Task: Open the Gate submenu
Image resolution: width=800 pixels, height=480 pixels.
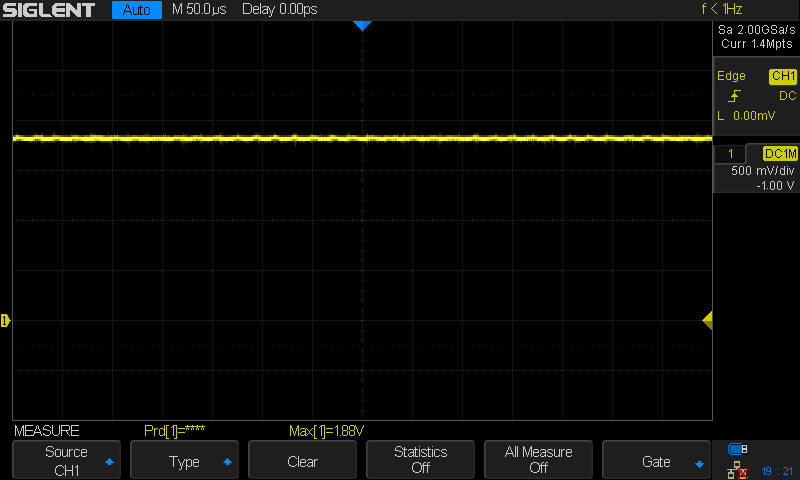Action: click(656, 460)
